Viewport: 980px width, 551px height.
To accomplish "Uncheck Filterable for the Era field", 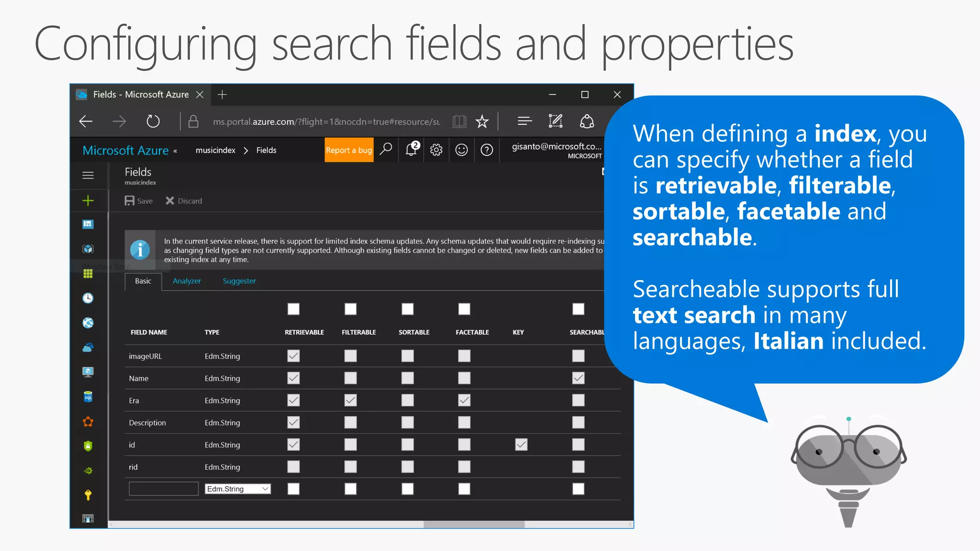I will (350, 400).
